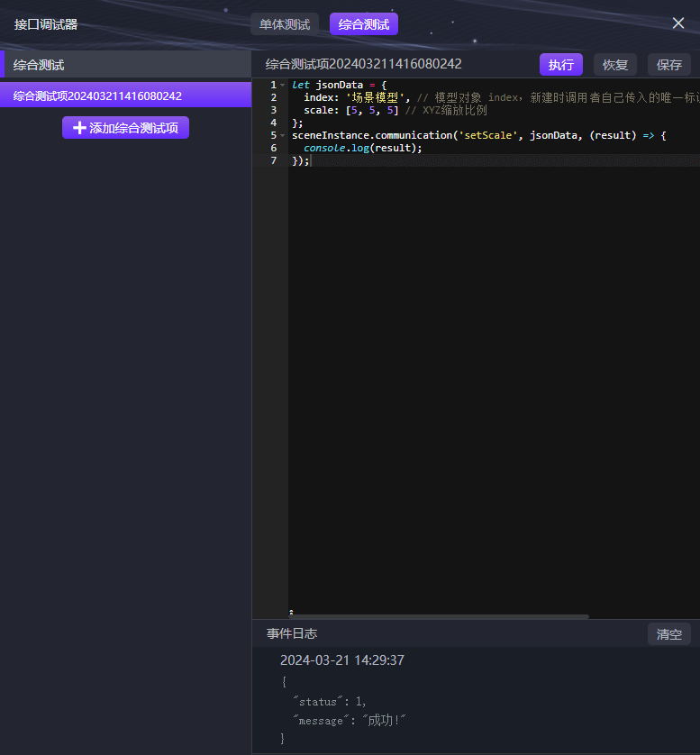
Task: Click the 恢复 button
Action: pos(614,65)
